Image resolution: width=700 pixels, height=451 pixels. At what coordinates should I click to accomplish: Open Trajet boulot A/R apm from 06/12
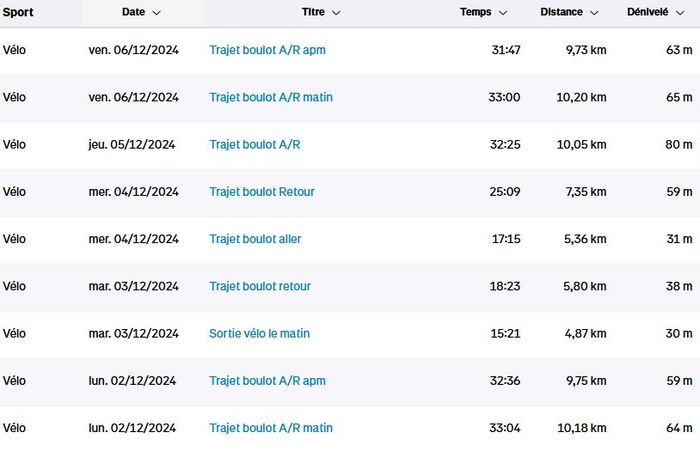click(x=267, y=50)
